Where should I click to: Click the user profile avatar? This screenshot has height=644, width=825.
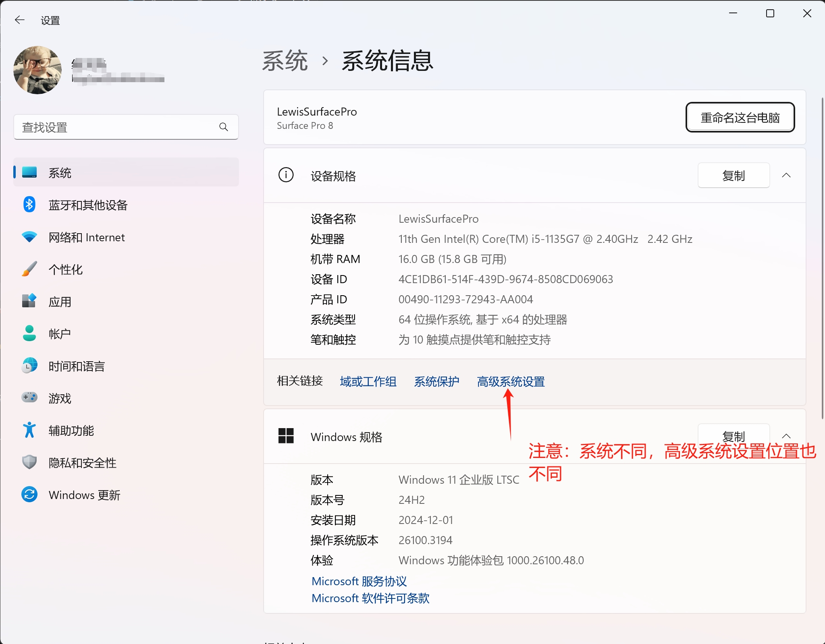pos(37,70)
